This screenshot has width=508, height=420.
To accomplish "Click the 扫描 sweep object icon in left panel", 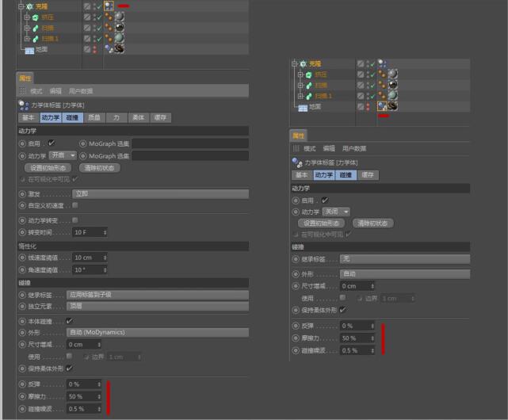I will (36, 29).
